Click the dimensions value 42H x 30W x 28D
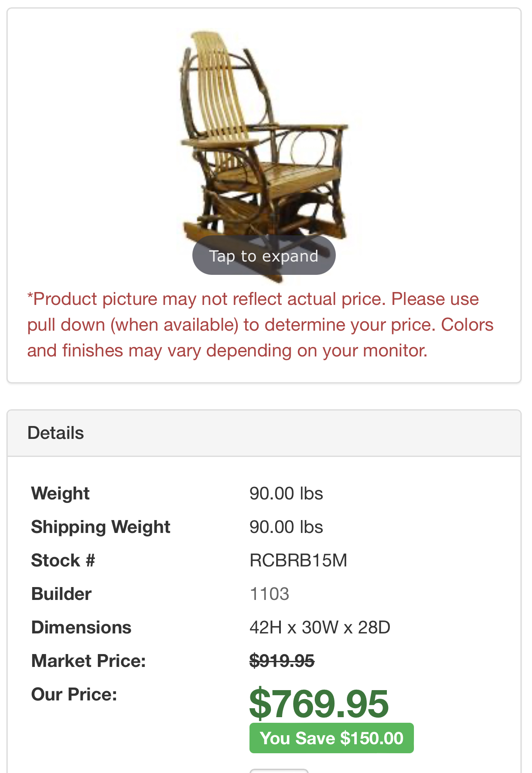Image resolution: width=532 pixels, height=773 pixels. pos(319,627)
